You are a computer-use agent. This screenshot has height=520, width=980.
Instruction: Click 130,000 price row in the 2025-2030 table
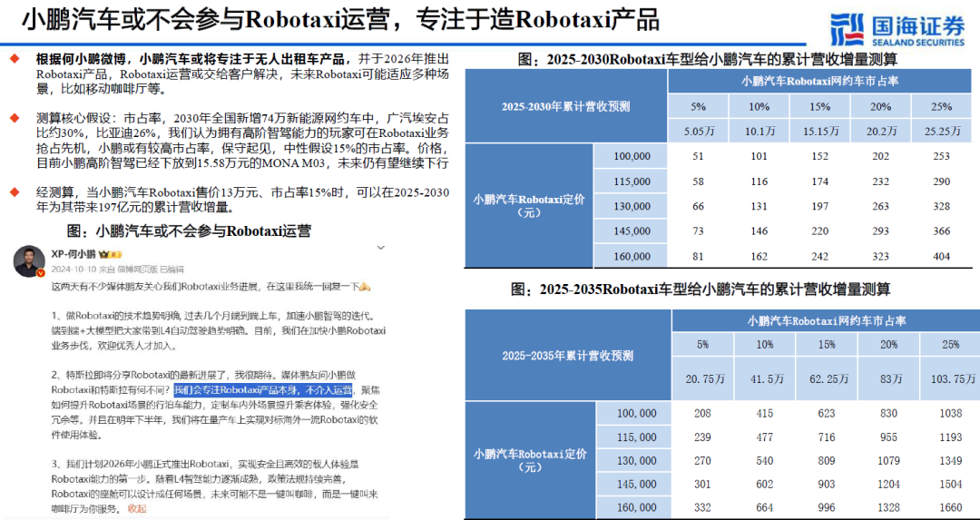point(630,206)
